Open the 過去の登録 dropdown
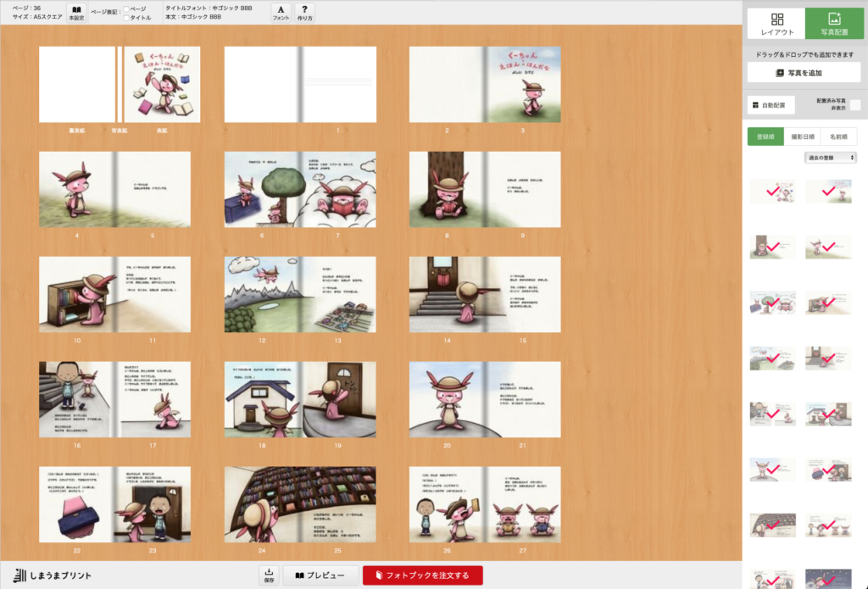Screen dimensions: 868x589 point(830,158)
